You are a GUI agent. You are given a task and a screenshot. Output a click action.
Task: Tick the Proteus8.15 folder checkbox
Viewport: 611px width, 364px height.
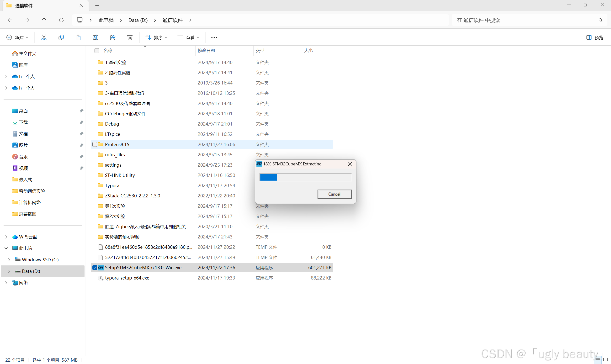[x=95, y=144]
